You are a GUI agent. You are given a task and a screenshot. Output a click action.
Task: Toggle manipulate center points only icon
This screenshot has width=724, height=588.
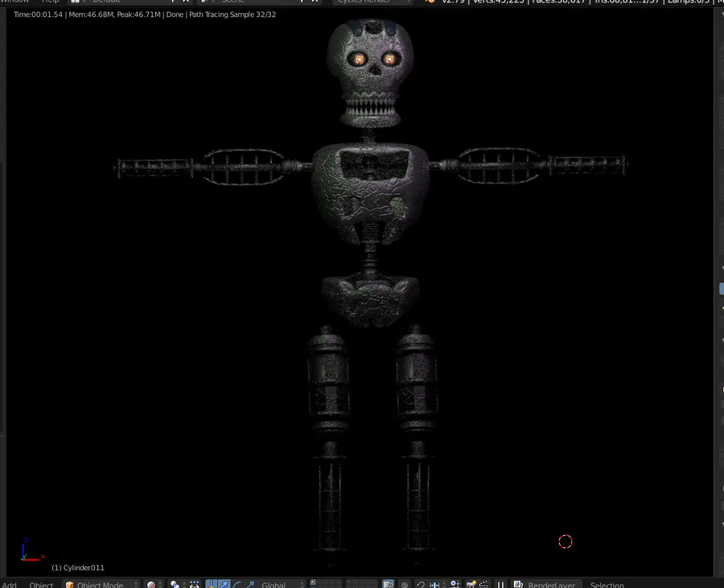point(195,584)
